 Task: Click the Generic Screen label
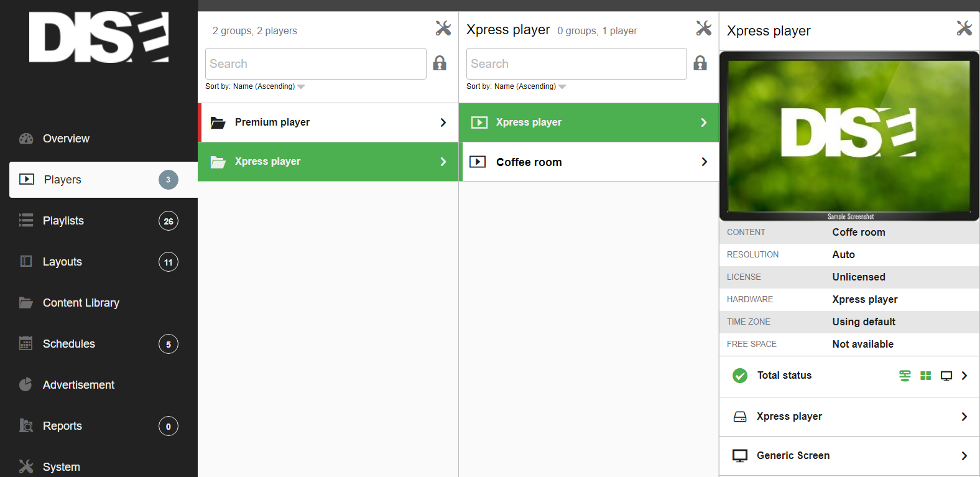click(x=793, y=456)
